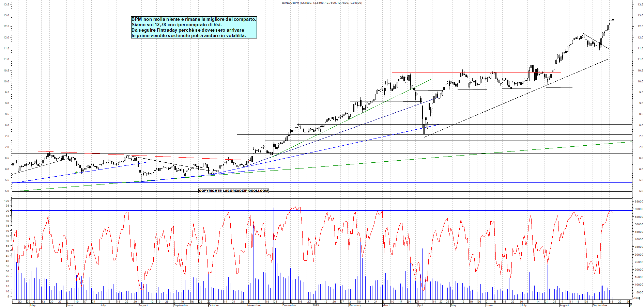Click the 60000 volume scale label

pos(639,209)
